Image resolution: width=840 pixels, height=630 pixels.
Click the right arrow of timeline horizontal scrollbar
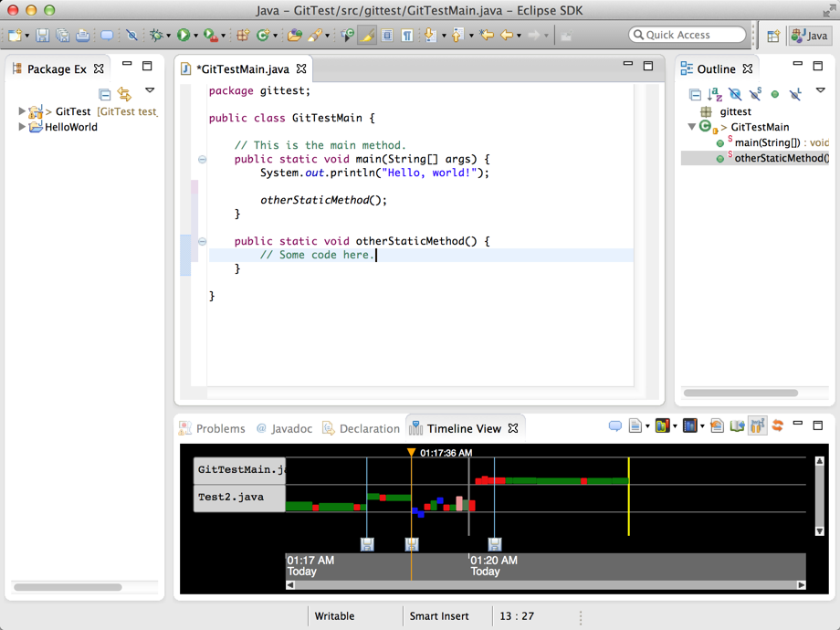coord(802,585)
